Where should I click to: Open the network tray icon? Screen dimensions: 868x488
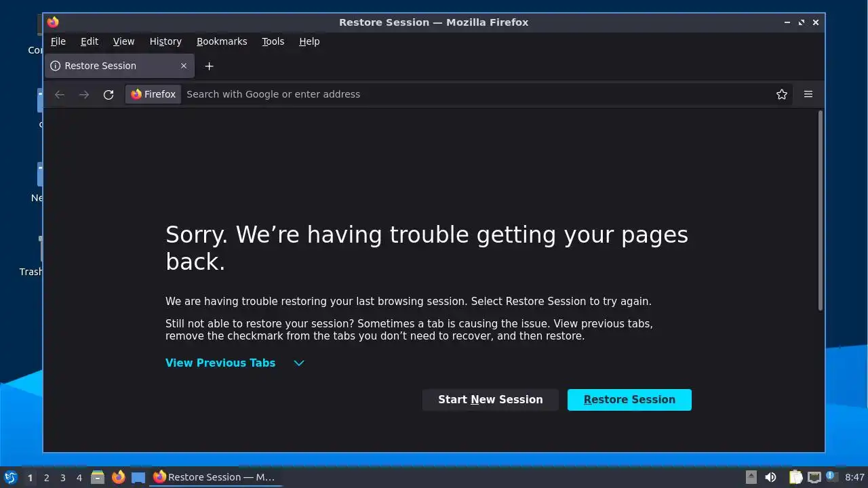(x=814, y=477)
